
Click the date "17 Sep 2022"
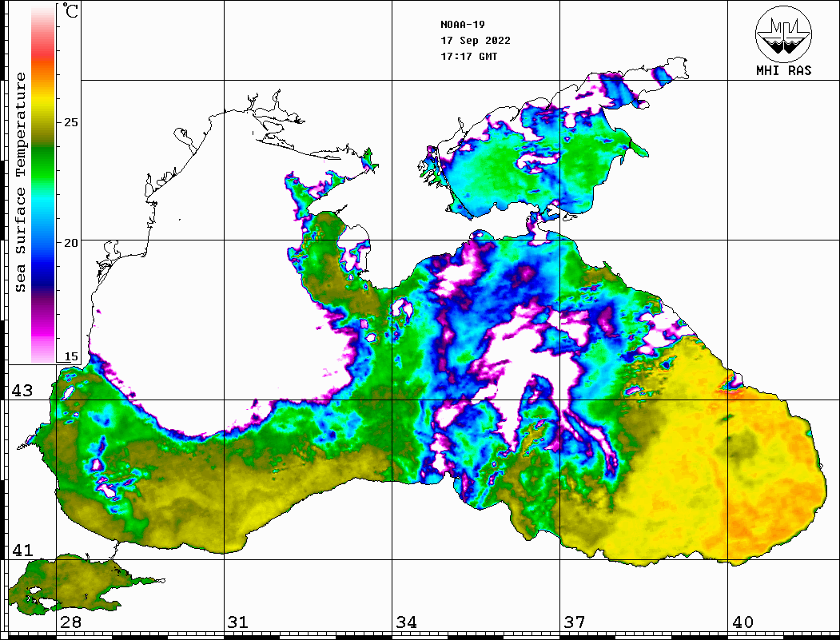pyautogui.click(x=476, y=40)
